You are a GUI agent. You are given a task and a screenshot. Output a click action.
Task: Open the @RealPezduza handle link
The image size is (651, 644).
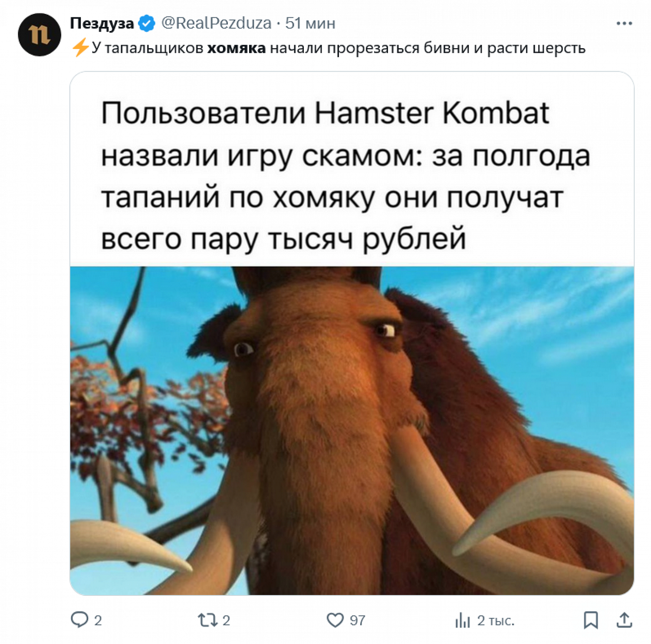pos(217,23)
